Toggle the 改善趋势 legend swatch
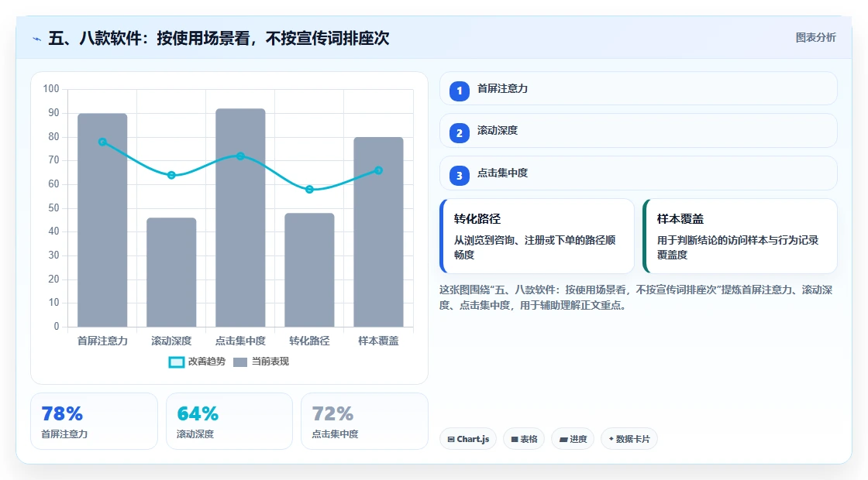 click(x=177, y=362)
